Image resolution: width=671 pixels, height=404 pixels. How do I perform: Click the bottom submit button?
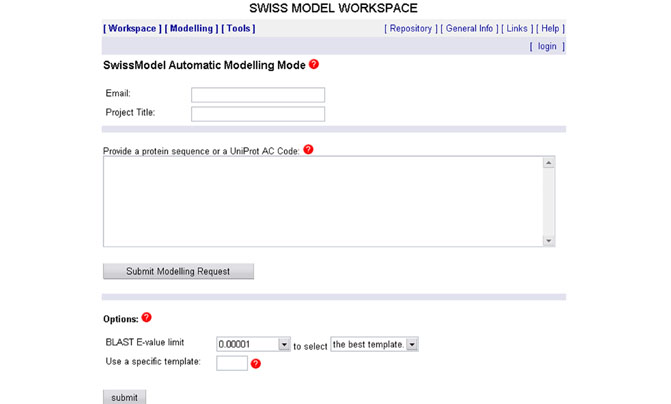125,397
